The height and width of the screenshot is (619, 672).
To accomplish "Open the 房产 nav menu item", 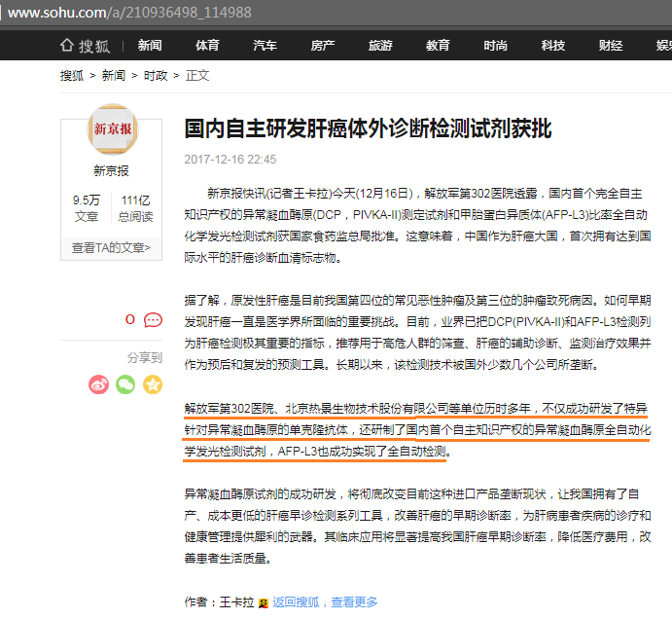I will coord(323,45).
